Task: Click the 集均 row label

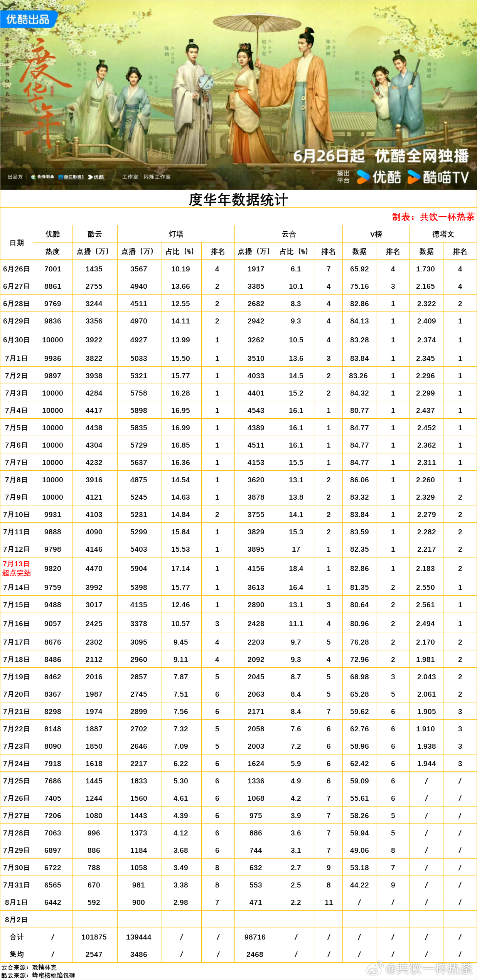Action: tap(17, 954)
